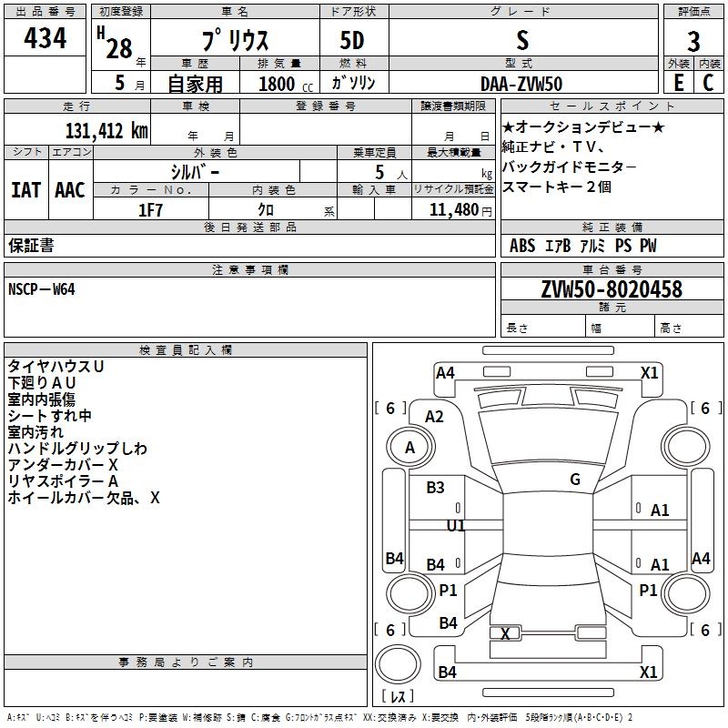The height and width of the screenshot is (728, 728).
Task: Select the exterior color シルバー
Action: pyautogui.click(x=195, y=172)
